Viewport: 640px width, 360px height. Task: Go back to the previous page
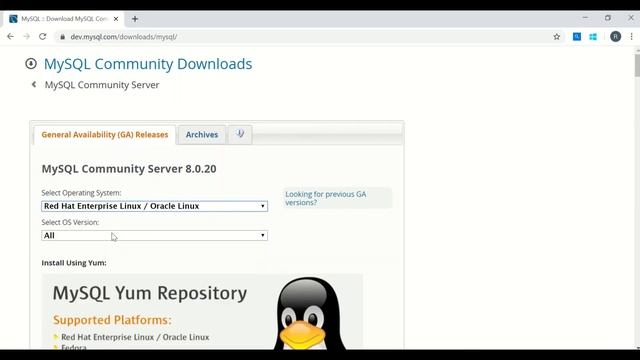click(11, 37)
